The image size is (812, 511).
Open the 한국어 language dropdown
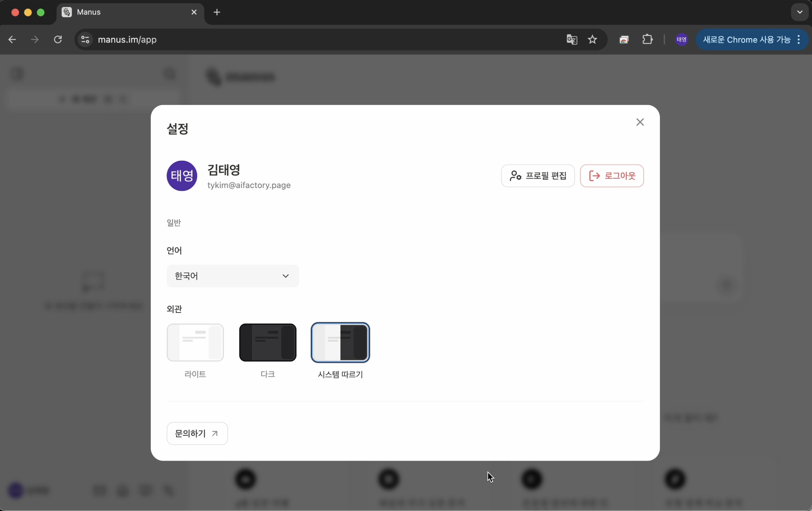[233, 276]
